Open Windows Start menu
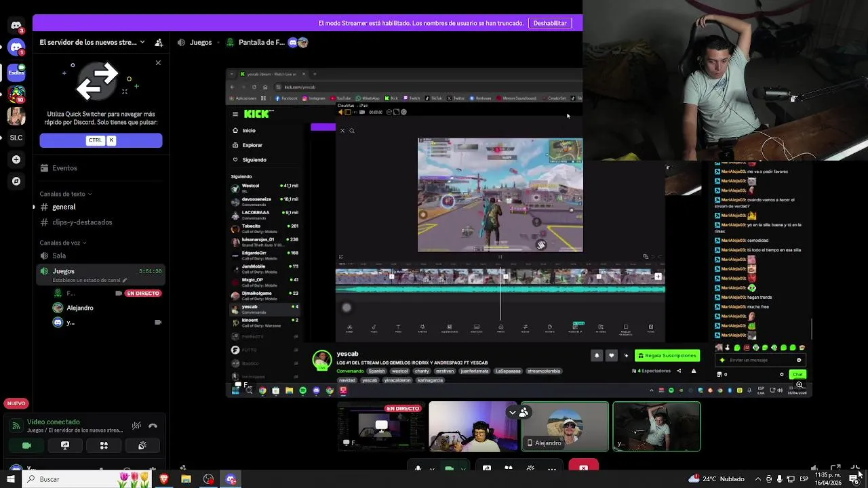868x488 pixels. [x=10, y=479]
